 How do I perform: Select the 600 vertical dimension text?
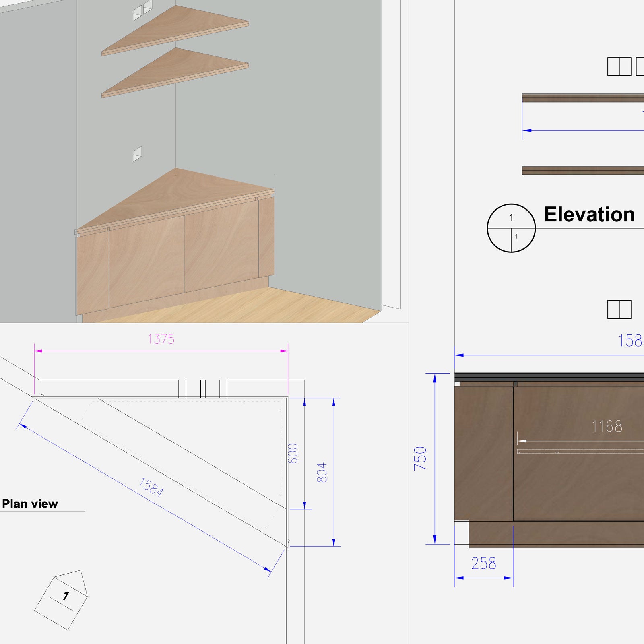point(293,454)
